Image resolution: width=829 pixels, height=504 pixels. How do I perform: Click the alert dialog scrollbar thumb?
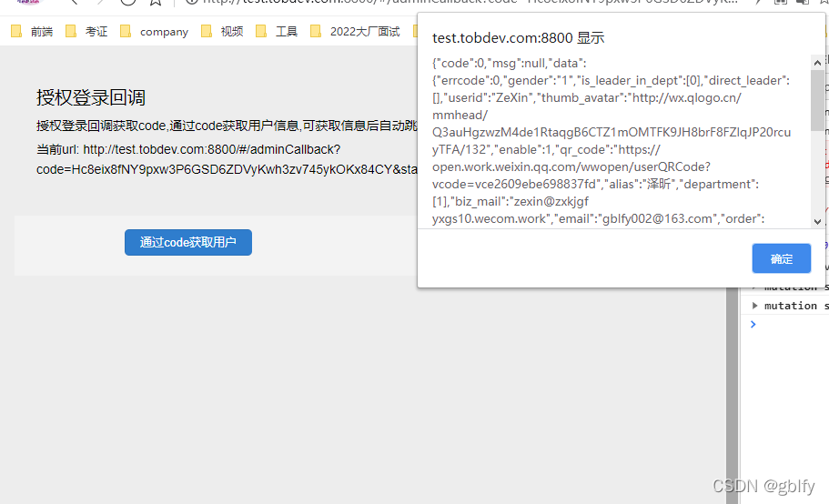pos(817,100)
